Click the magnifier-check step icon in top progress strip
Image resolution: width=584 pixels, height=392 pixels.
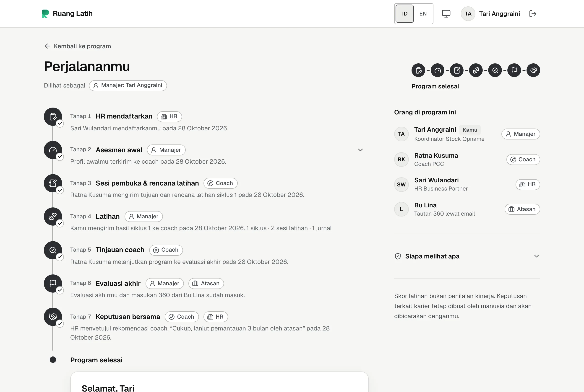[495, 70]
